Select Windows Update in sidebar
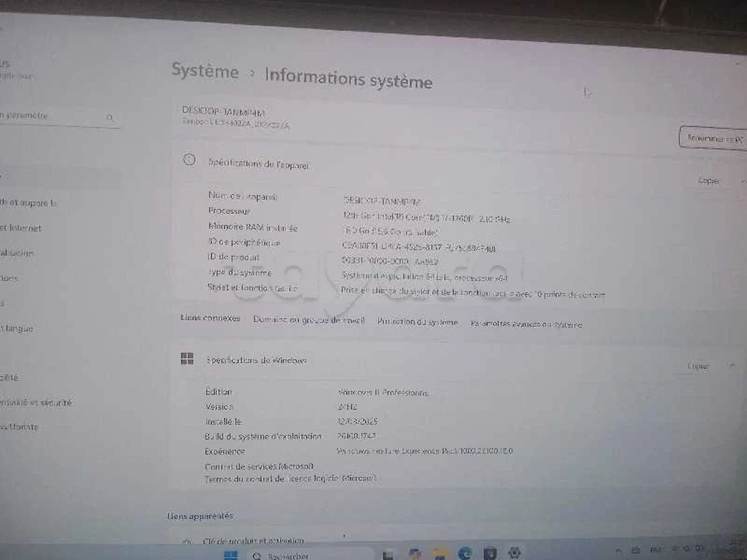This screenshot has height=560, width=747. point(19,426)
